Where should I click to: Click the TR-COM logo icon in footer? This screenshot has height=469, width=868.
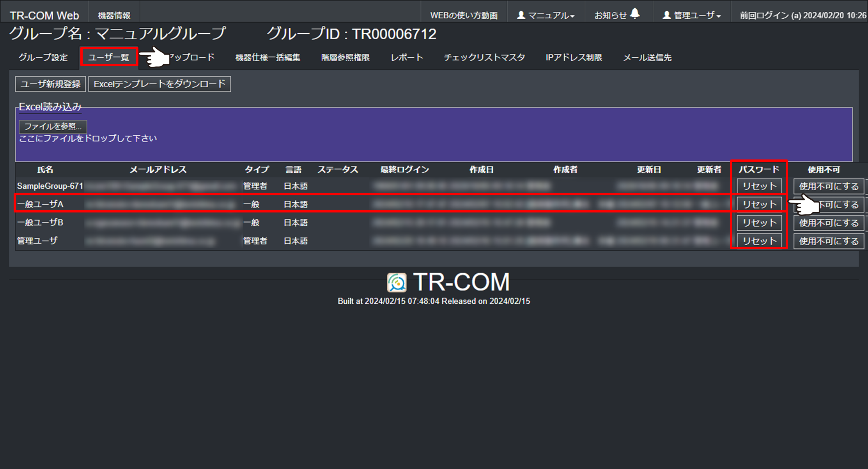pos(397,282)
